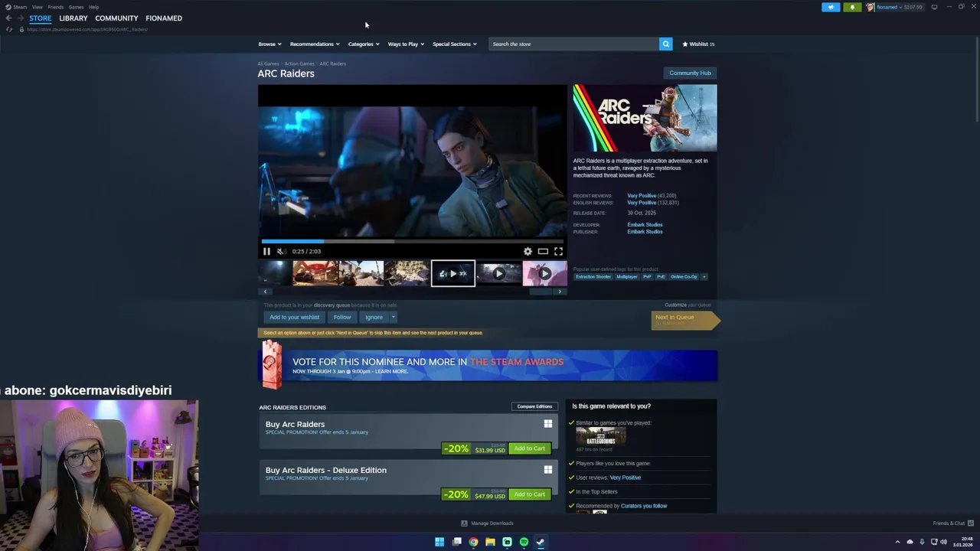Click the plus tag button
The width and height of the screenshot is (980, 551).
point(704,276)
